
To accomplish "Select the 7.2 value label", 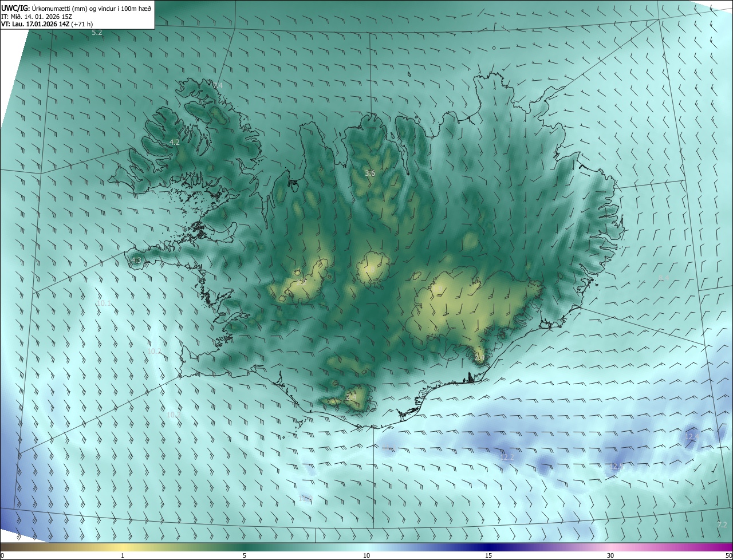I will [722, 524].
